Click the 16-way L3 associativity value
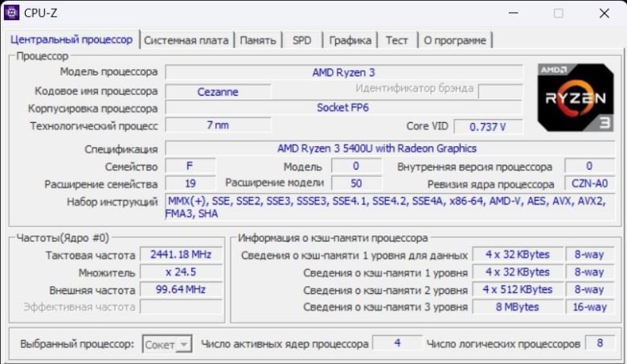 [x=590, y=307]
